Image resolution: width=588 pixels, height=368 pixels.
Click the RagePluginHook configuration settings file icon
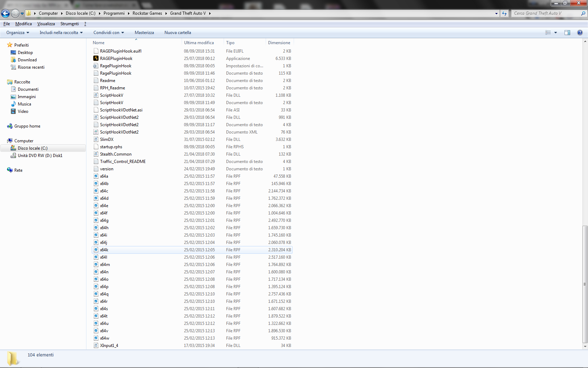click(96, 66)
